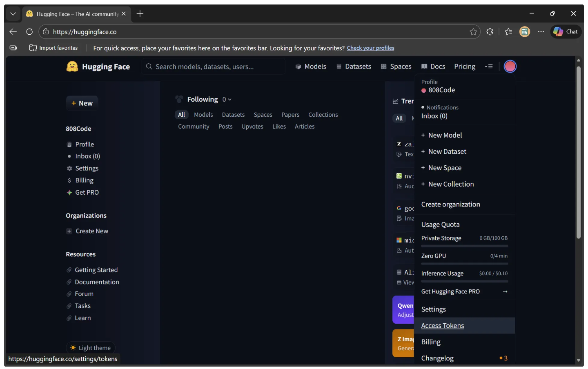Open the Forum resource link

80,294
